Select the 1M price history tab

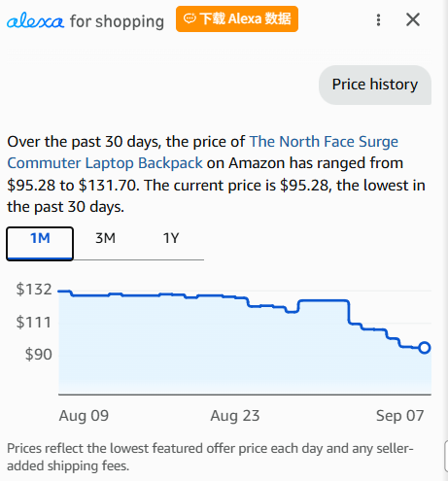coord(40,243)
